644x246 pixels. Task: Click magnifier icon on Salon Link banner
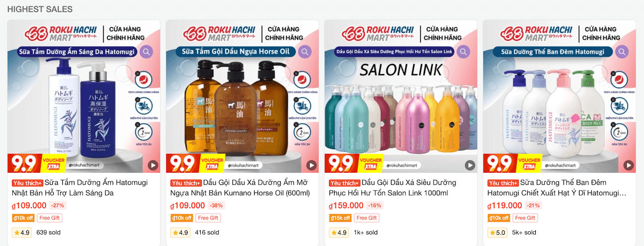tap(463, 51)
